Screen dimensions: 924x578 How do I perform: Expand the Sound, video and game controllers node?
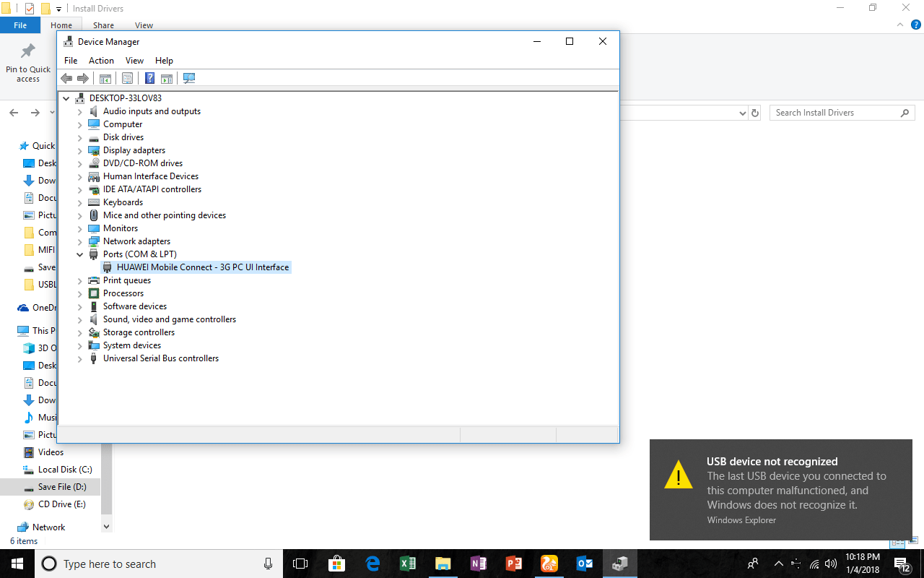click(80, 320)
